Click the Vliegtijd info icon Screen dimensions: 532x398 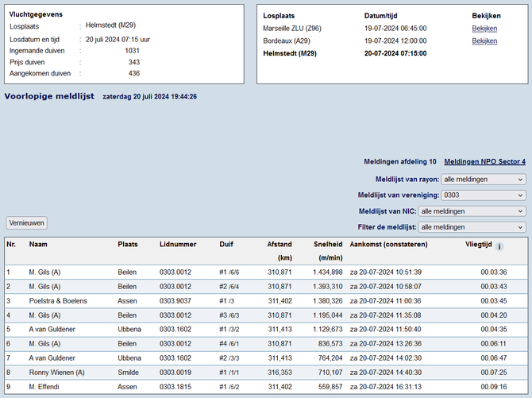[499, 246]
